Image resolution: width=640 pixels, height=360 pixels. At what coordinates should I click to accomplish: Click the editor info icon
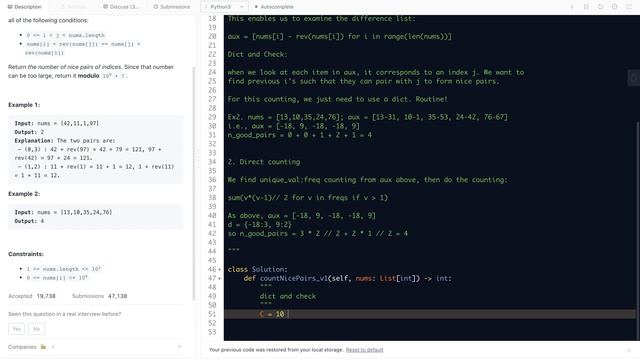(x=572, y=7)
